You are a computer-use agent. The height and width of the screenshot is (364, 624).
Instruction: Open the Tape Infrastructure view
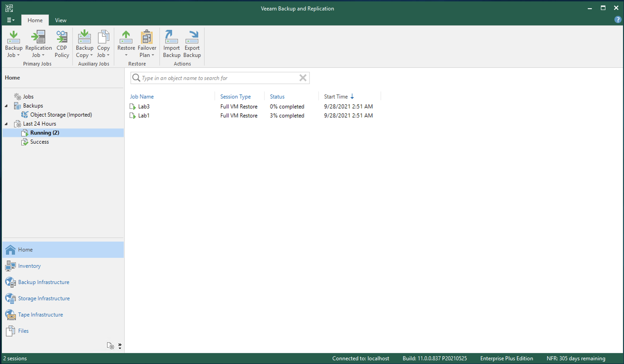pyautogui.click(x=40, y=315)
